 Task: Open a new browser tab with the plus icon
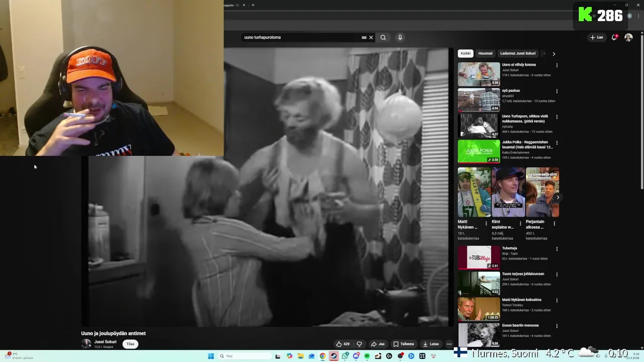click(x=253, y=5)
